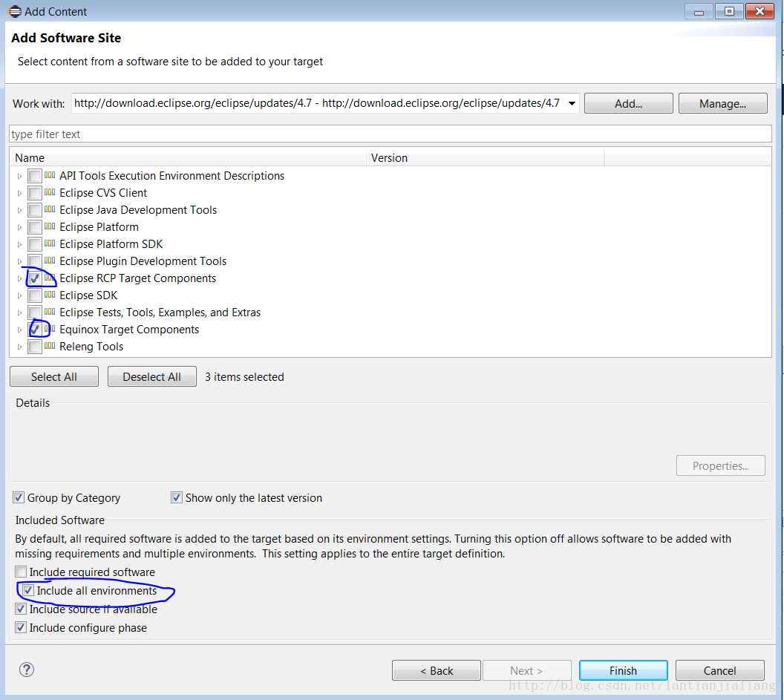Screen dimensions: 784x700
Task: Focus the type filter text field
Action: (390, 134)
